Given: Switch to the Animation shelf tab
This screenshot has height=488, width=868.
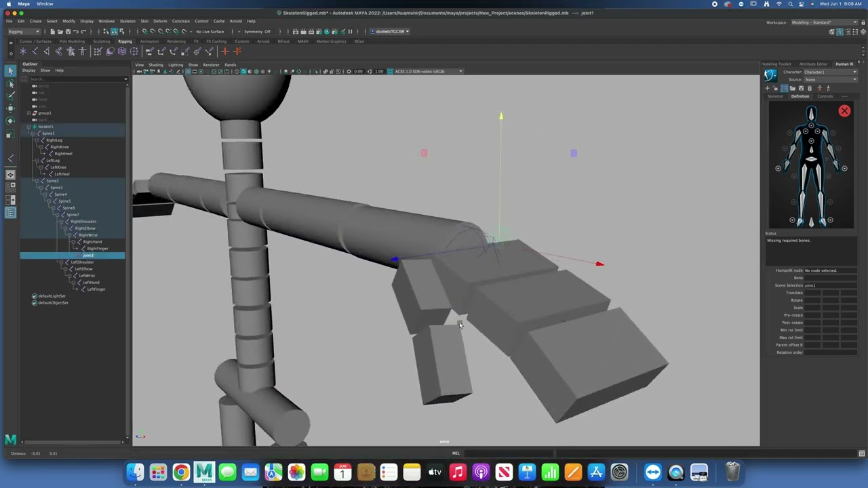Looking at the screenshot, I should click(149, 41).
